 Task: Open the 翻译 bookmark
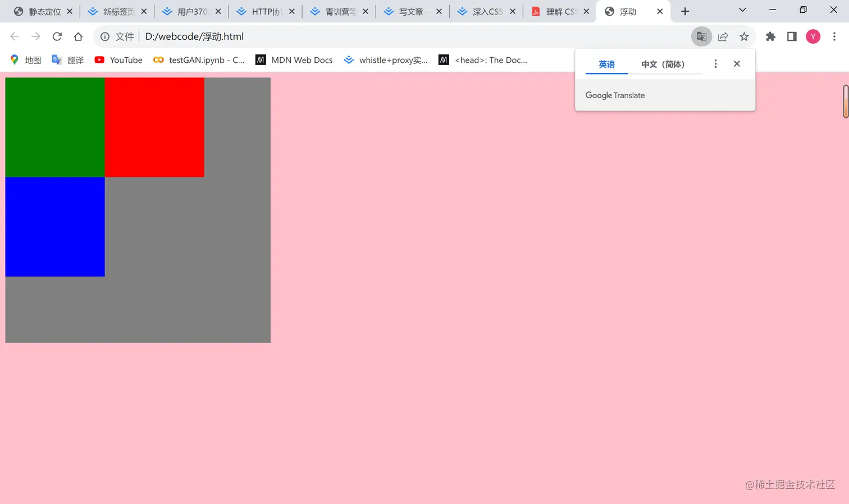click(67, 60)
